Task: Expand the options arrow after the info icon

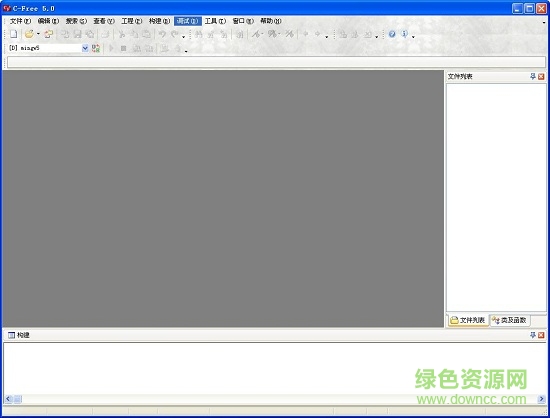Action: [413, 36]
